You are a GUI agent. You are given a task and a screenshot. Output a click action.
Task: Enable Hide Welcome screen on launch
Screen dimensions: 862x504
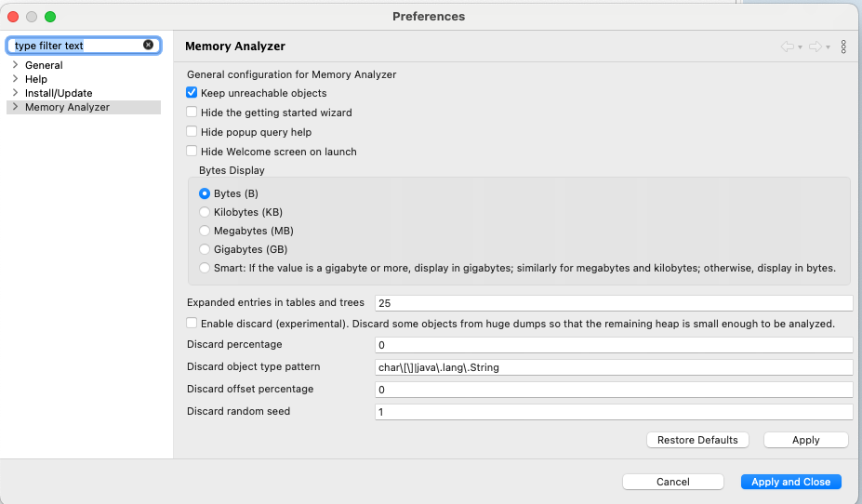click(192, 151)
